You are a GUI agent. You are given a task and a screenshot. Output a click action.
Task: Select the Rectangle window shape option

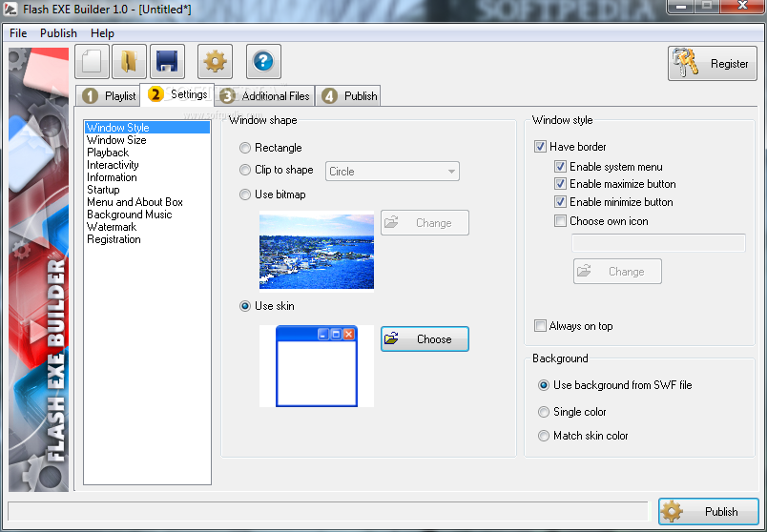(271, 148)
